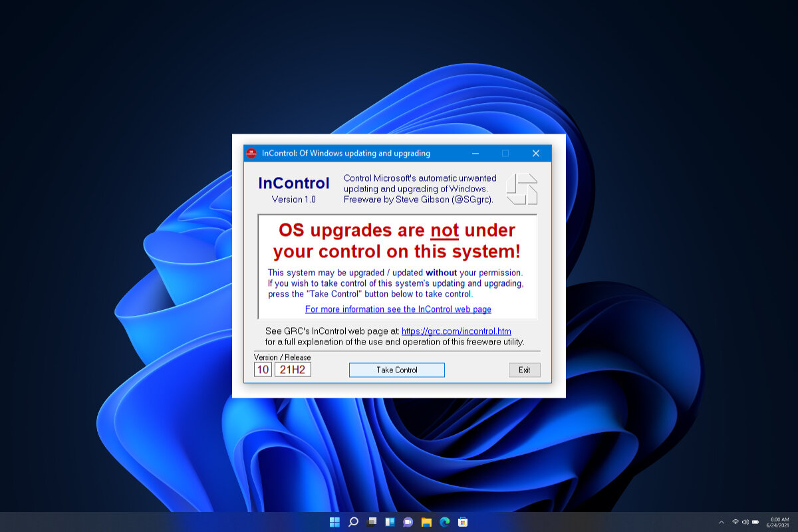Click the volume speaker tray icon
Image resolution: width=798 pixels, height=532 pixels.
745,522
